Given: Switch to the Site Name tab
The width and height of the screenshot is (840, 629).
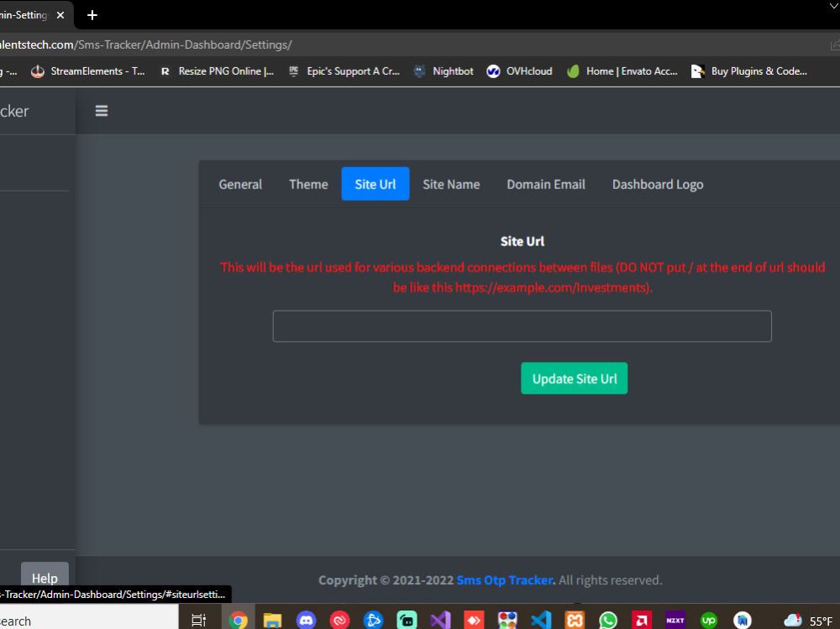Looking at the screenshot, I should coord(451,184).
